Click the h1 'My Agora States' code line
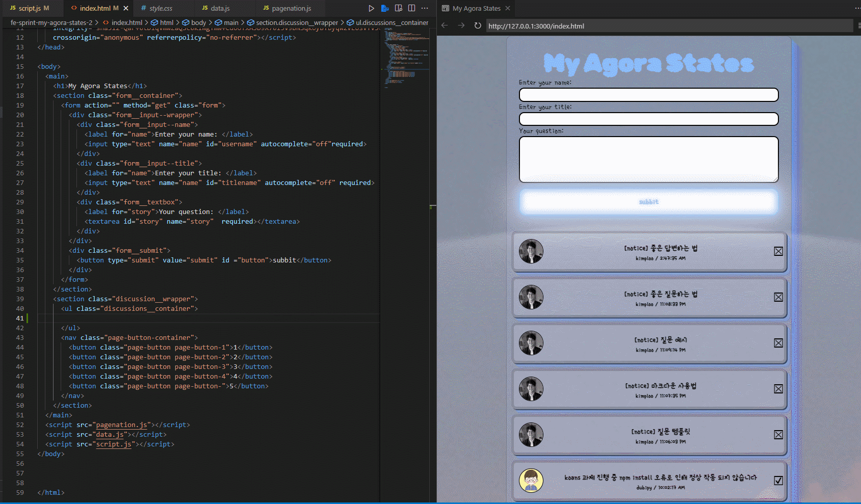Image resolution: width=861 pixels, height=504 pixels. pyautogui.click(x=100, y=86)
